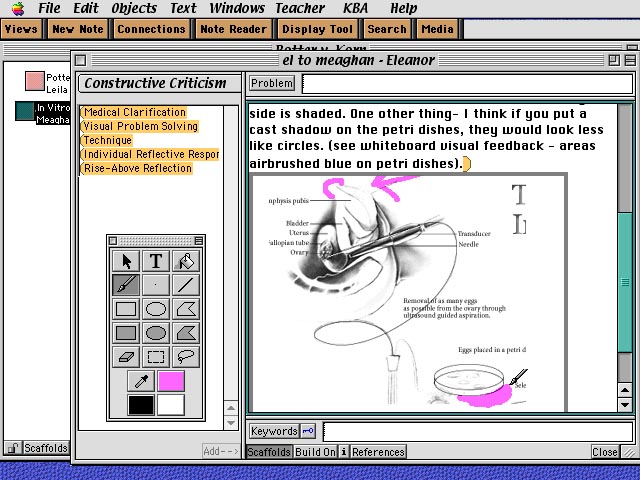
Task: Click the Keywords button
Action: tap(274, 431)
